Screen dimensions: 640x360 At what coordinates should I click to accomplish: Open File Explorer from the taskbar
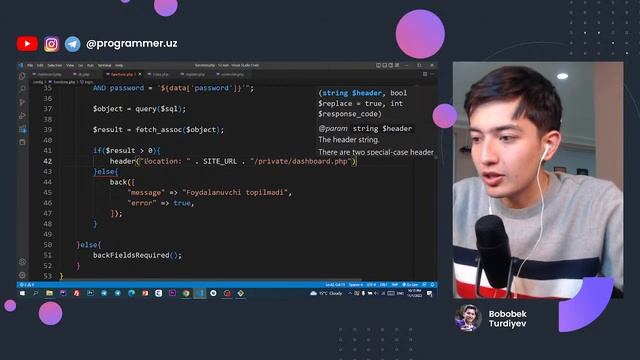(49, 293)
